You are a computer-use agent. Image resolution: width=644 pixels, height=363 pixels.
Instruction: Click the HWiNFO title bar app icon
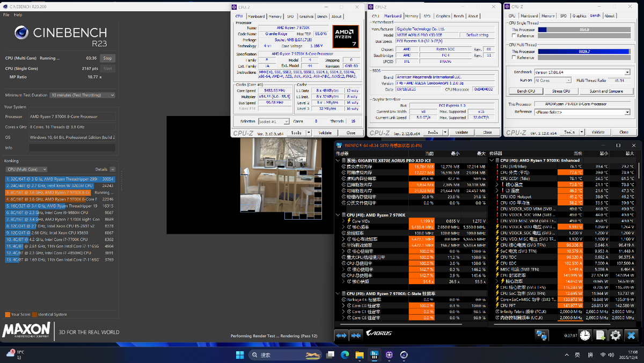(338, 145)
